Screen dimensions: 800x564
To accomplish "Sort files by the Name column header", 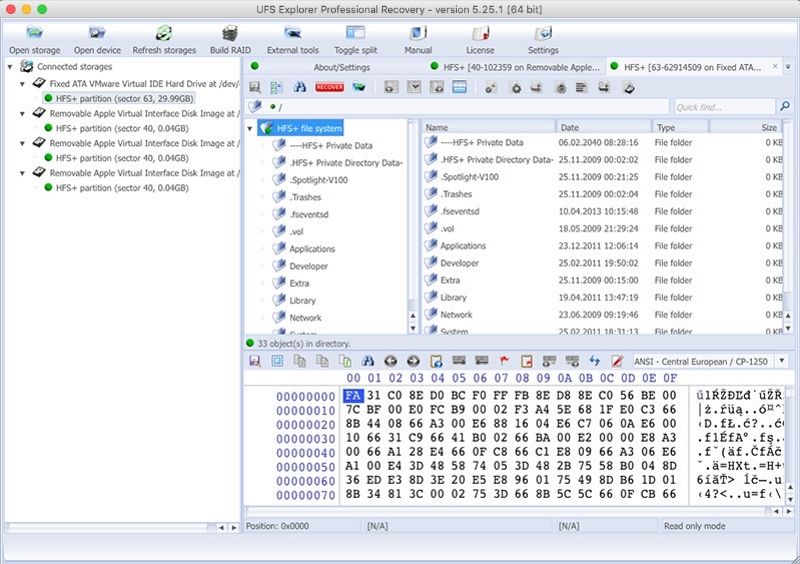I will (x=488, y=127).
